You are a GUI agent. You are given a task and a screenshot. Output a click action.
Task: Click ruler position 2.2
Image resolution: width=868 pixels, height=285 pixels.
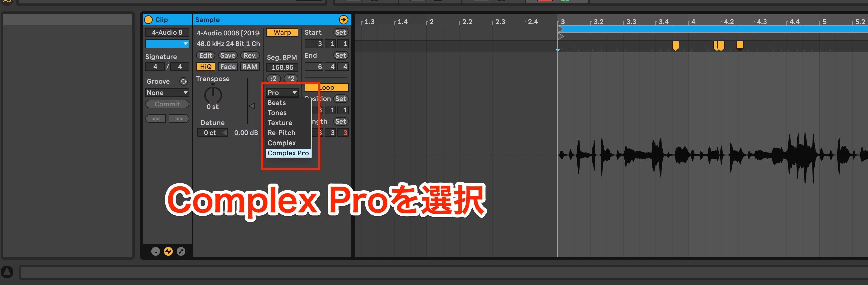point(467,22)
